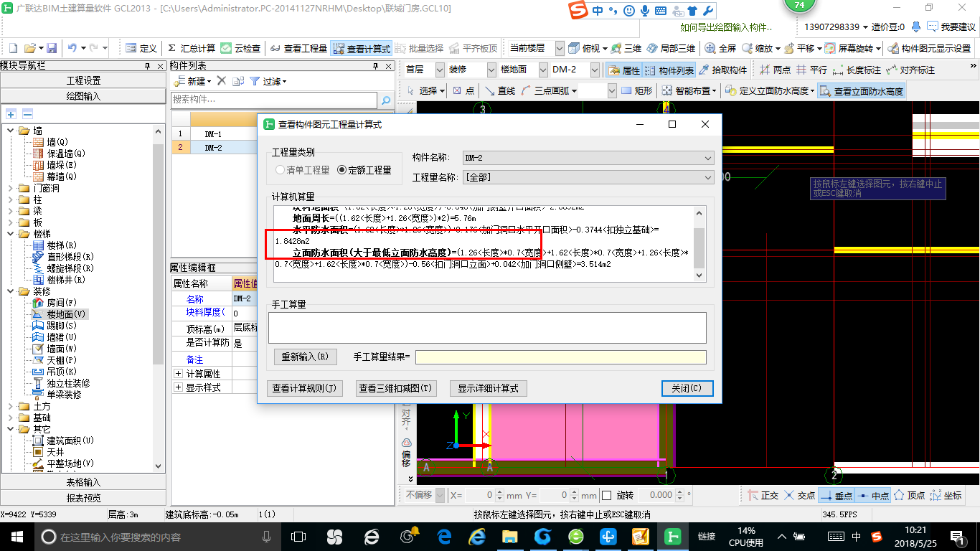The height and width of the screenshot is (551, 980).
Task: Select the 对齐标注 aligned dimension tool
Action: [911, 70]
